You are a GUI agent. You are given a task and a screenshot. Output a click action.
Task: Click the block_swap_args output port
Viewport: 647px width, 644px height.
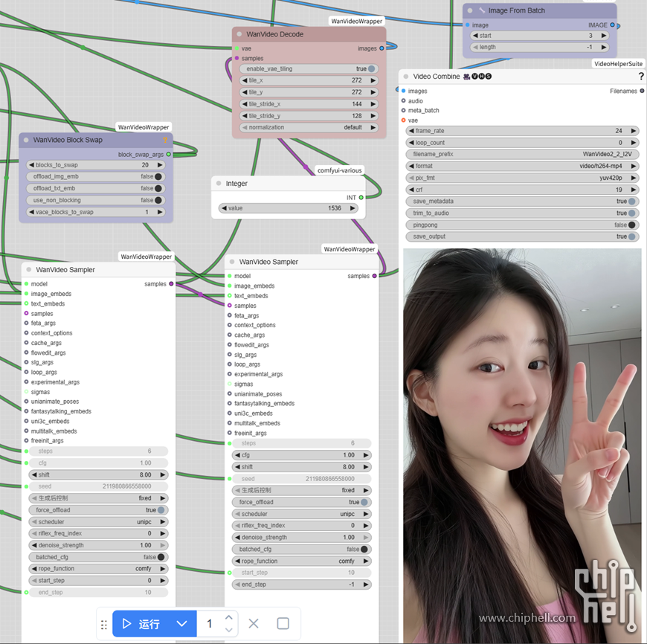click(169, 154)
